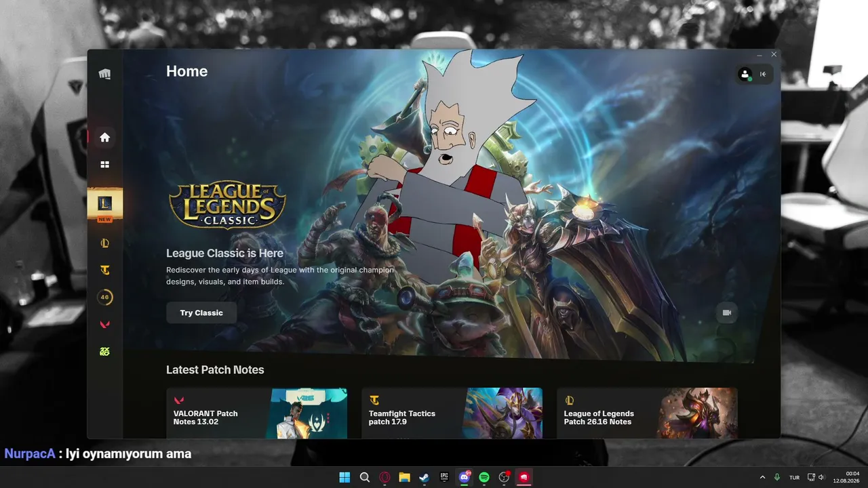Open the account profile avatar

(745, 75)
